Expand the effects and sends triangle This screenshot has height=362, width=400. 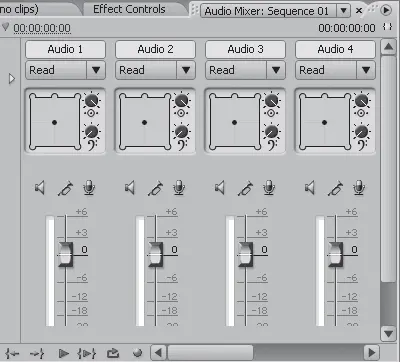[12, 79]
